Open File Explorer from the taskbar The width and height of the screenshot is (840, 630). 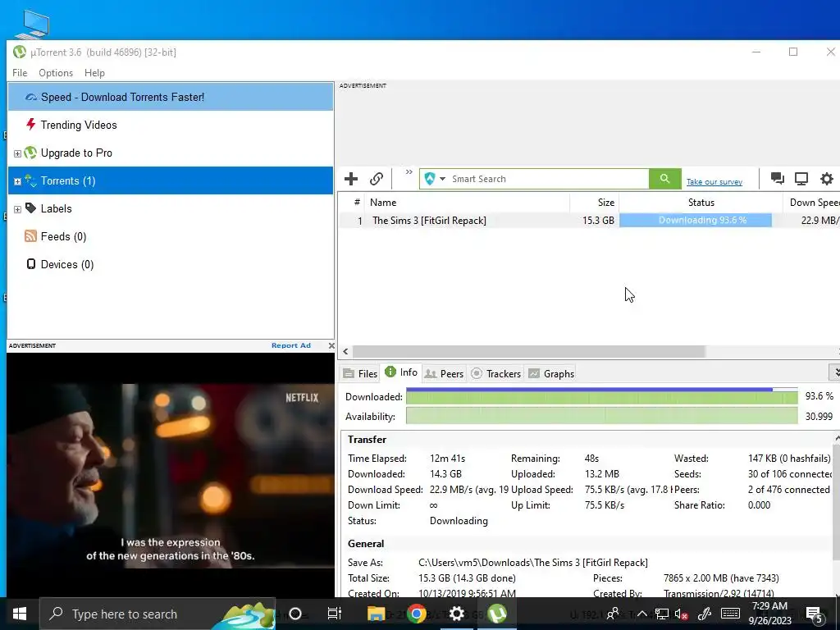pos(376,614)
